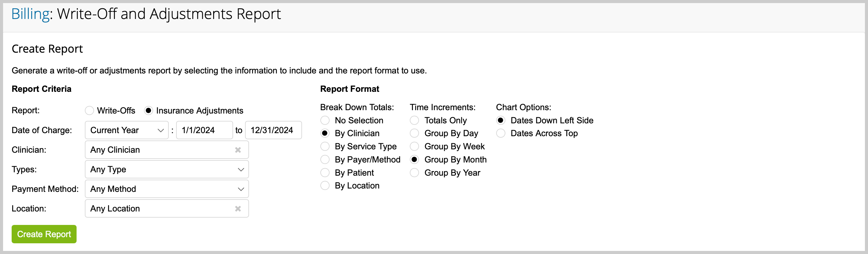Select By Location breakdown option

coord(325,186)
